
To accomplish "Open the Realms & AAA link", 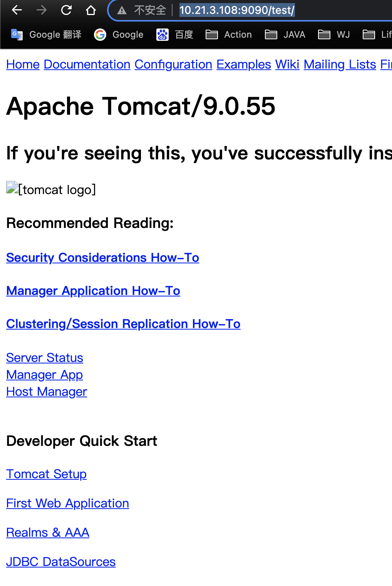I will click(x=48, y=532).
